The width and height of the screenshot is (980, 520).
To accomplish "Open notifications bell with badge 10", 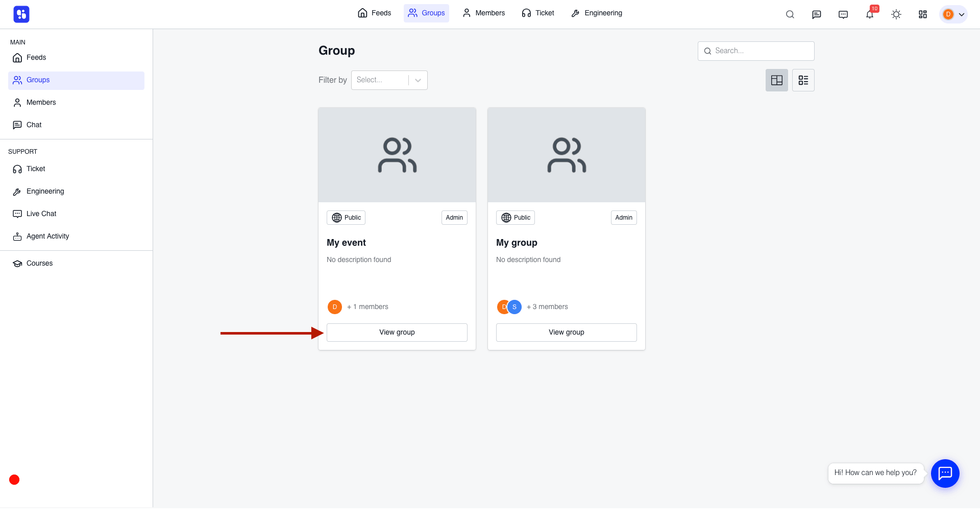I will coord(870,14).
